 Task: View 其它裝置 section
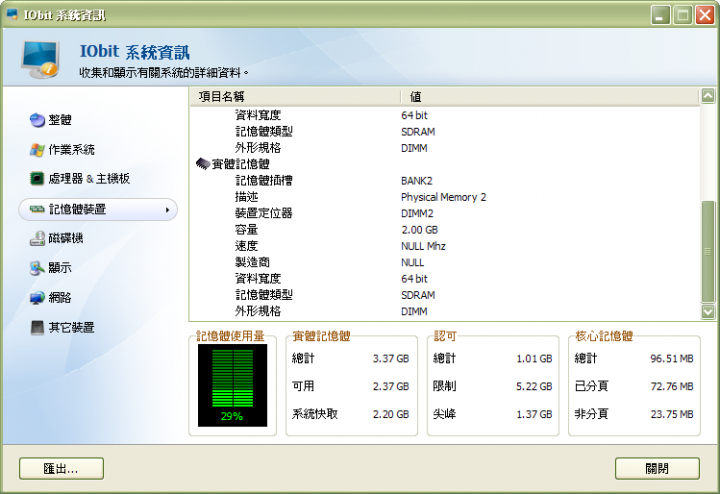click(x=72, y=328)
